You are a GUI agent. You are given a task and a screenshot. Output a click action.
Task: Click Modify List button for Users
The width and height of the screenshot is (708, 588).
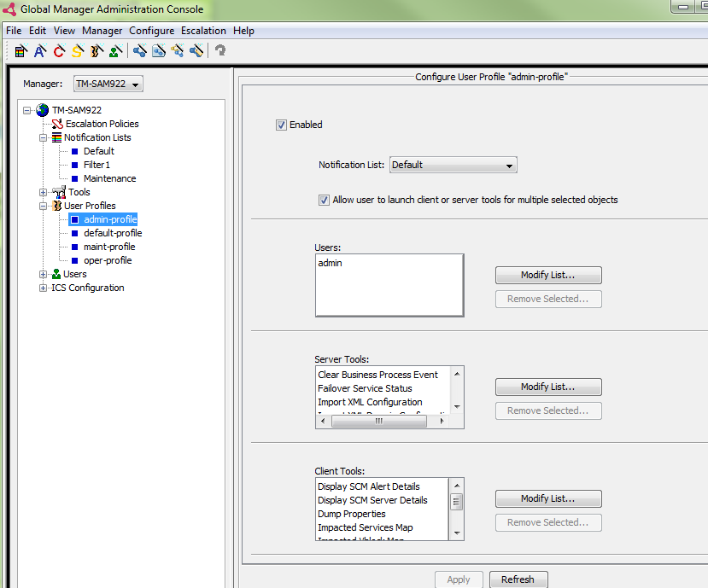click(548, 275)
